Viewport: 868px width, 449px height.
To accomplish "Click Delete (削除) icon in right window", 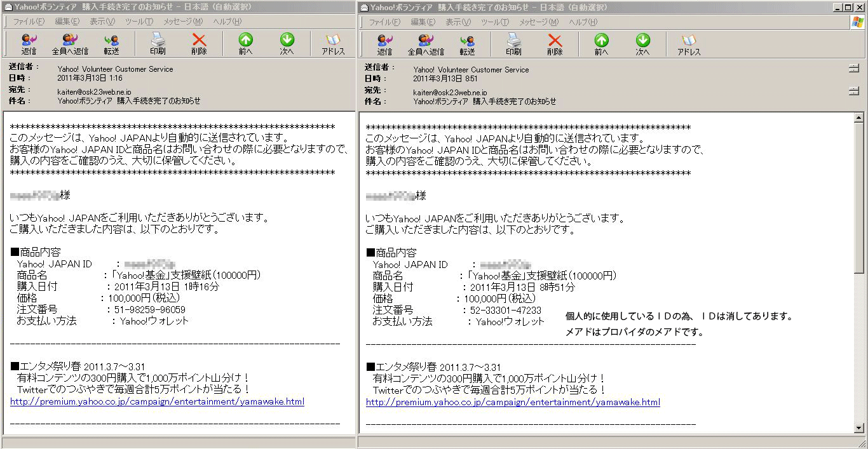I will tap(555, 44).
